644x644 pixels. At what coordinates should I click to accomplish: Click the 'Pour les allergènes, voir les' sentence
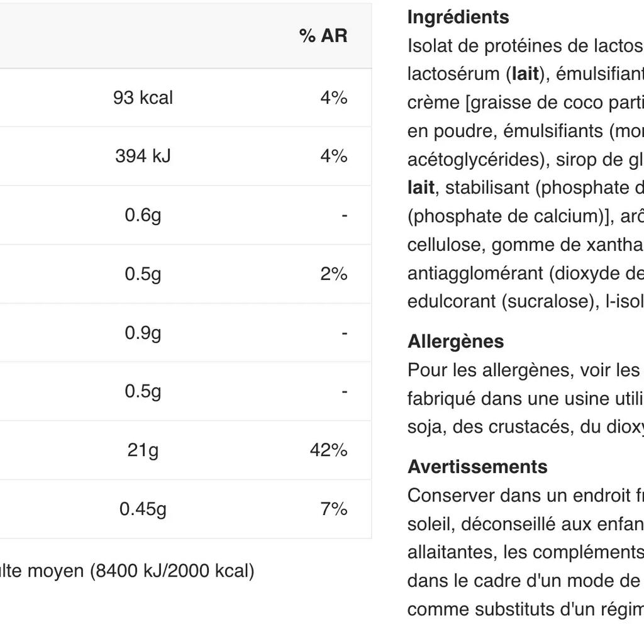coord(524,370)
